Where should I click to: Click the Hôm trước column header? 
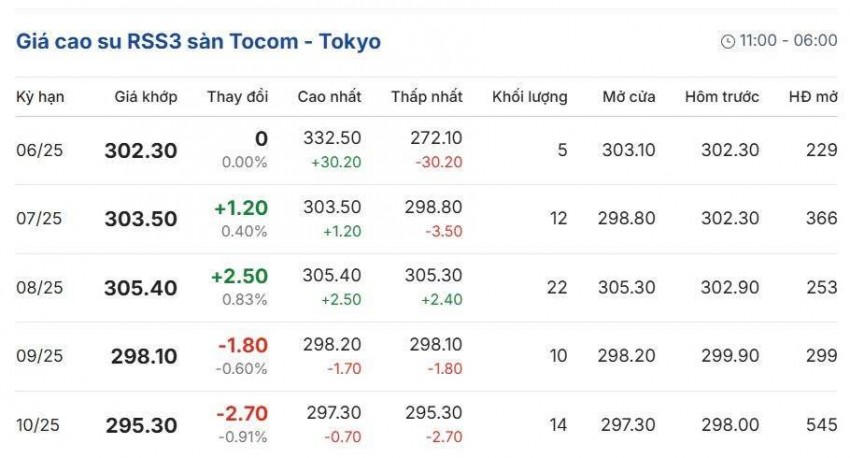coord(722,97)
